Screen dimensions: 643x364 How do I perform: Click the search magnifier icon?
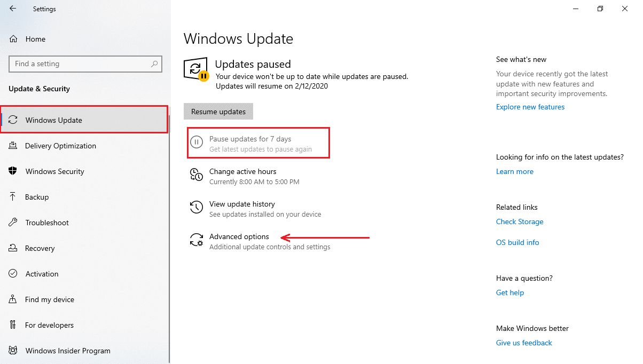click(154, 64)
